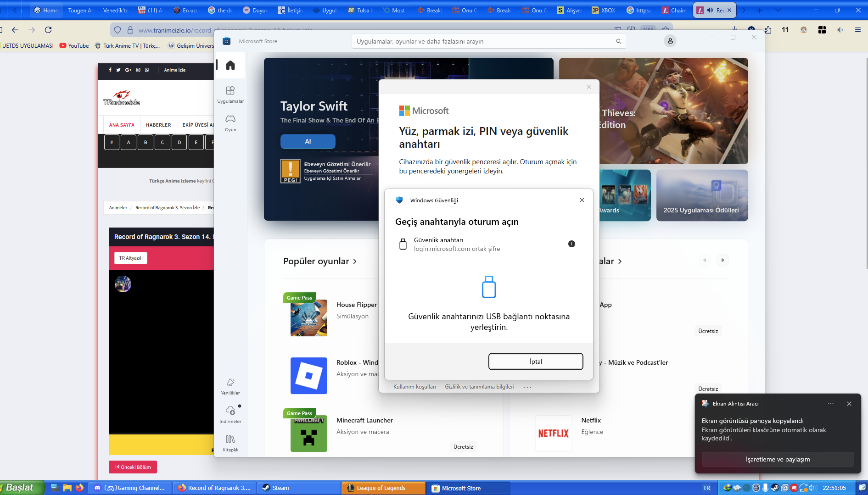The width and height of the screenshot is (868, 495).
Task: Open a new Firefox tab
Action: point(759,10)
